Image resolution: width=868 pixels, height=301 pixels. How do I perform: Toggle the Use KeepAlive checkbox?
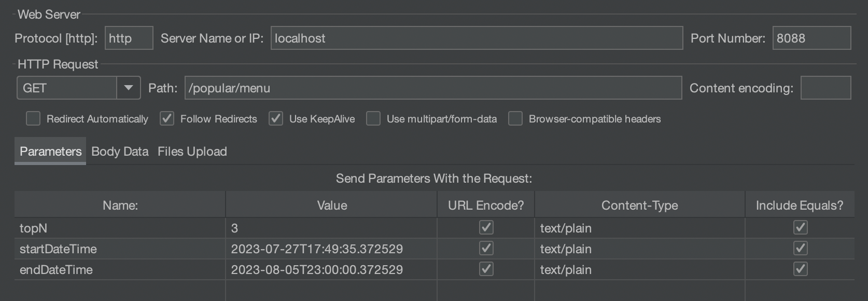(276, 119)
